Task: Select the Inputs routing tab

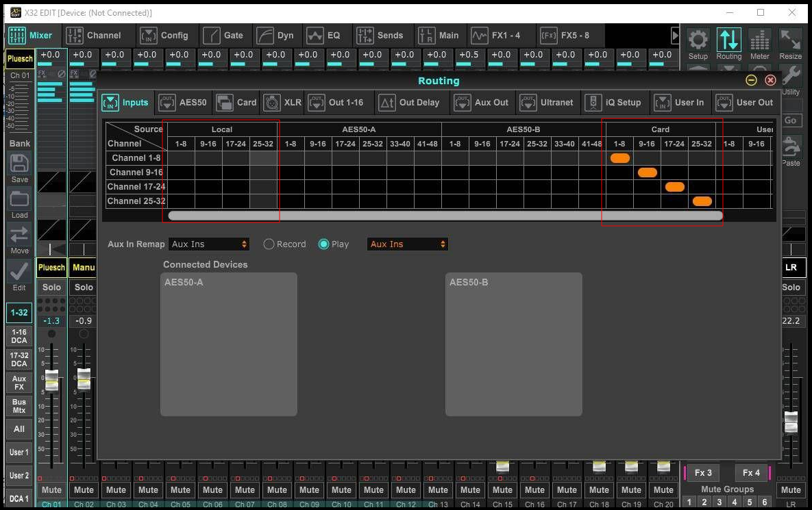Action: pyautogui.click(x=126, y=103)
